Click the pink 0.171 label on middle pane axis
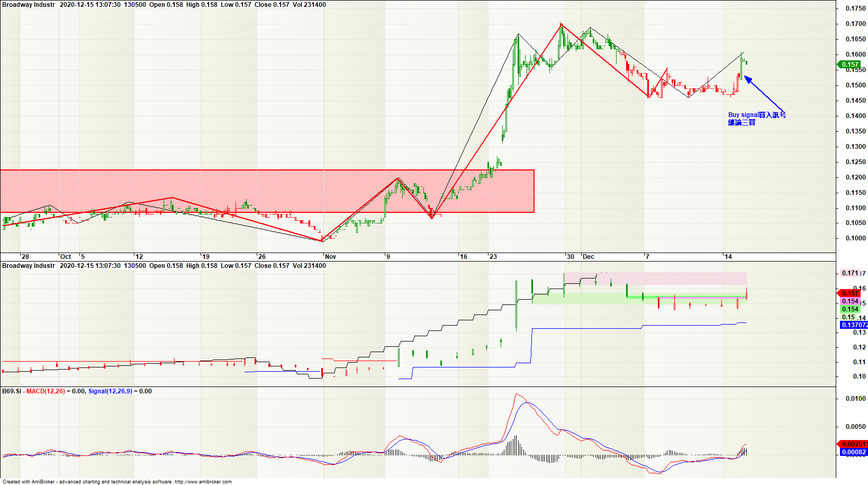 850,273
